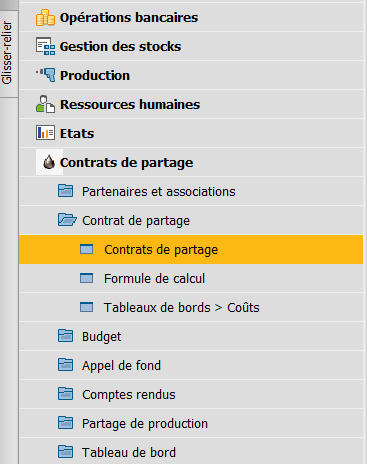
Task: Click the Ressources humaines person icon
Action: click(45, 104)
